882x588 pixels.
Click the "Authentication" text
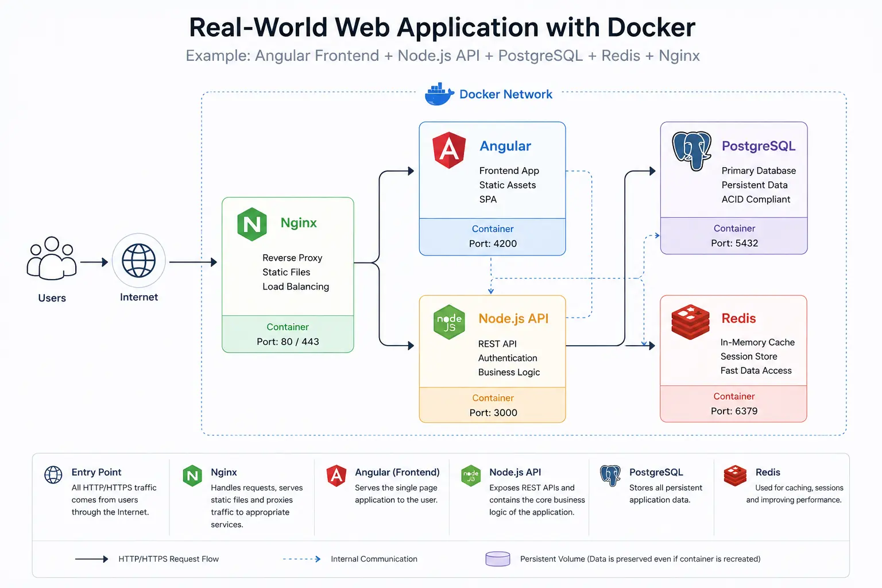point(508,358)
